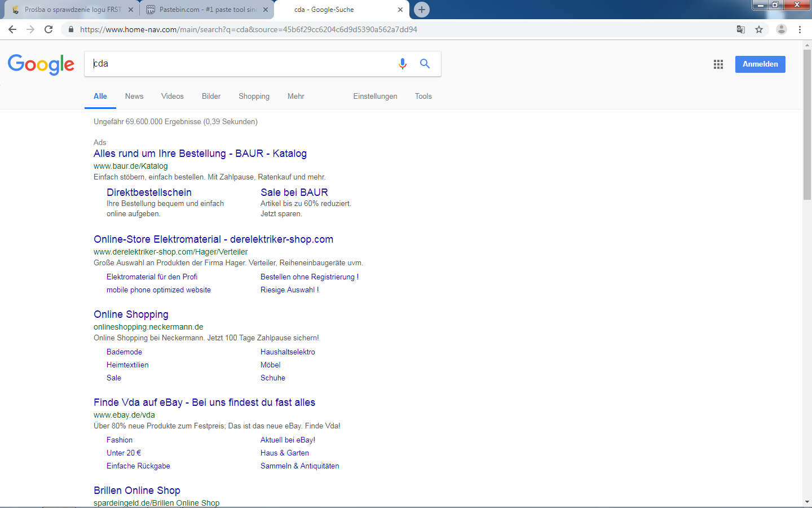Click the Google logo
The width and height of the screenshot is (812, 508).
pos(41,64)
